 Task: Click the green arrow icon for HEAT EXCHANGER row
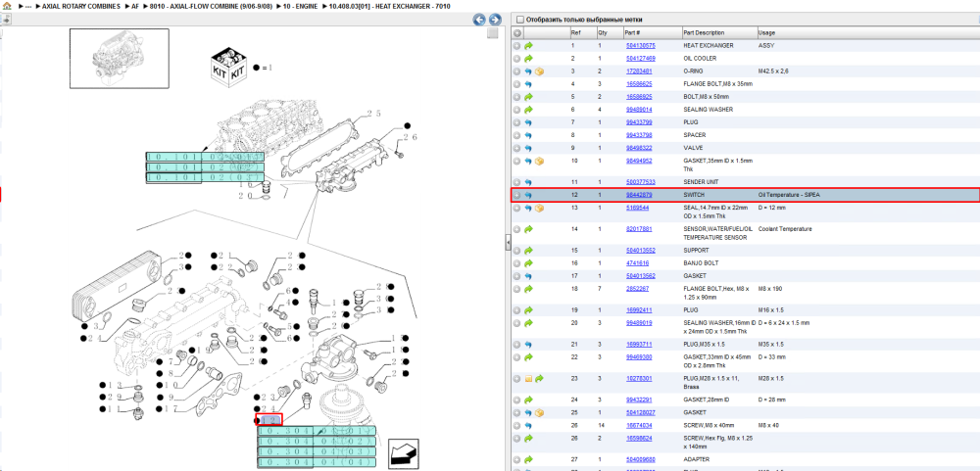[528, 46]
